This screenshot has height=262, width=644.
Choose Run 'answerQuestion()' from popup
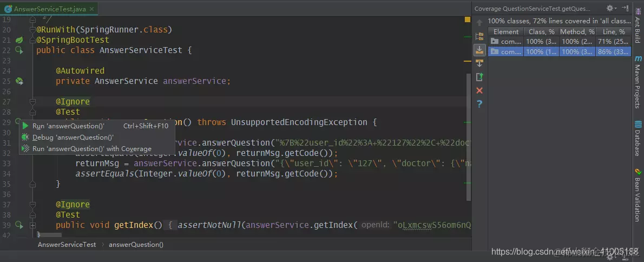click(x=97, y=126)
